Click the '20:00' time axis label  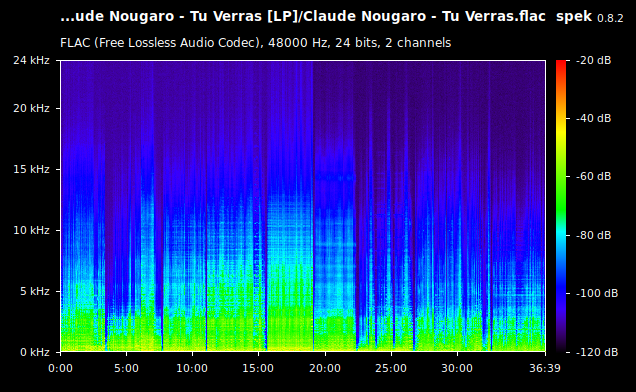pos(325,368)
